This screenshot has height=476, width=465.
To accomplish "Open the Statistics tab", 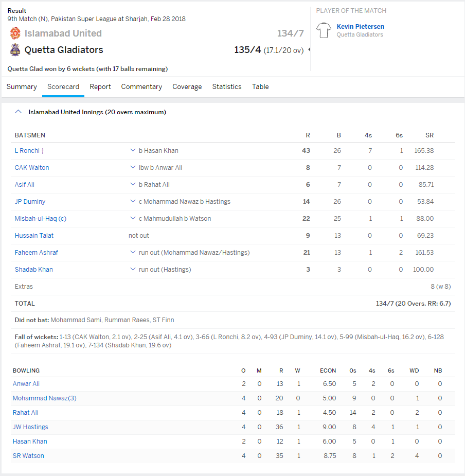I will 227,86.
